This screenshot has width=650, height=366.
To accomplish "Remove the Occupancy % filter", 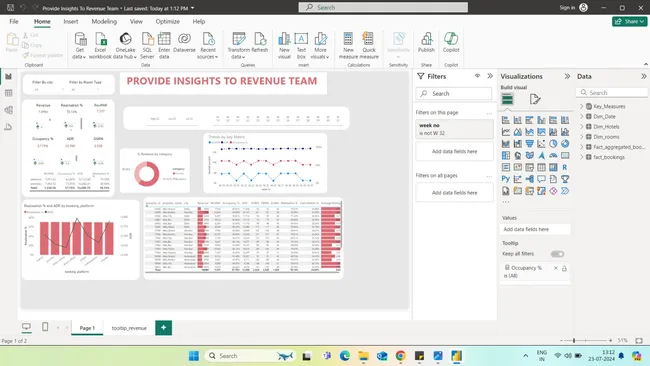I will [x=555, y=268].
